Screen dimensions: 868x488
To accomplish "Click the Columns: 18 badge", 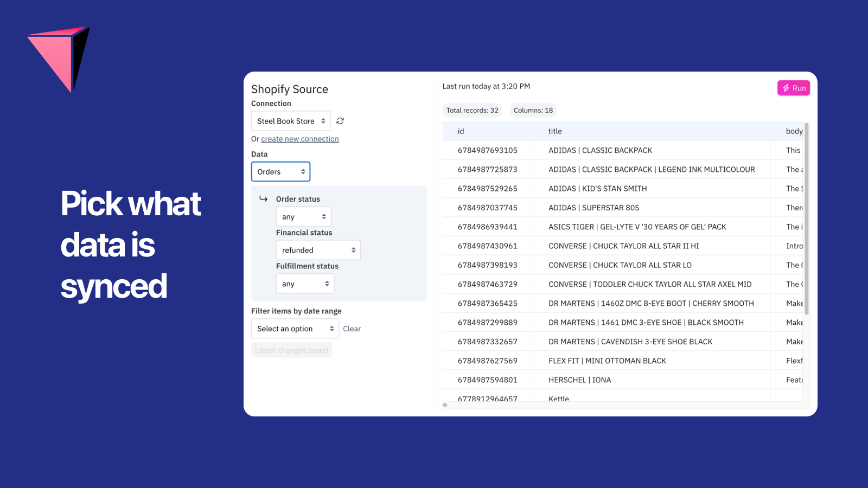I will pos(533,111).
